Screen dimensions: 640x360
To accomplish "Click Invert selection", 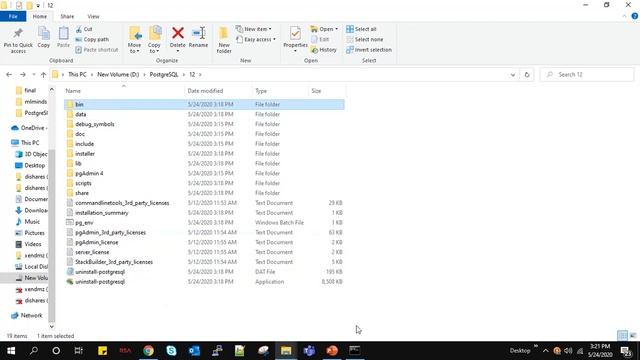I will (369, 50).
